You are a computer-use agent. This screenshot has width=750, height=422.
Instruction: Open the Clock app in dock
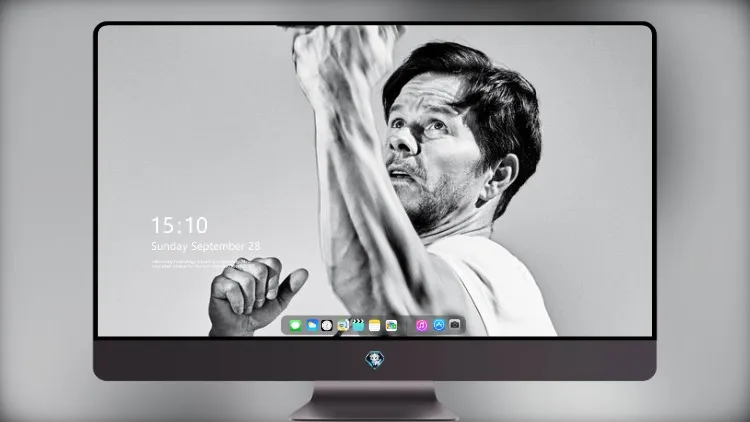coord(327,325)
